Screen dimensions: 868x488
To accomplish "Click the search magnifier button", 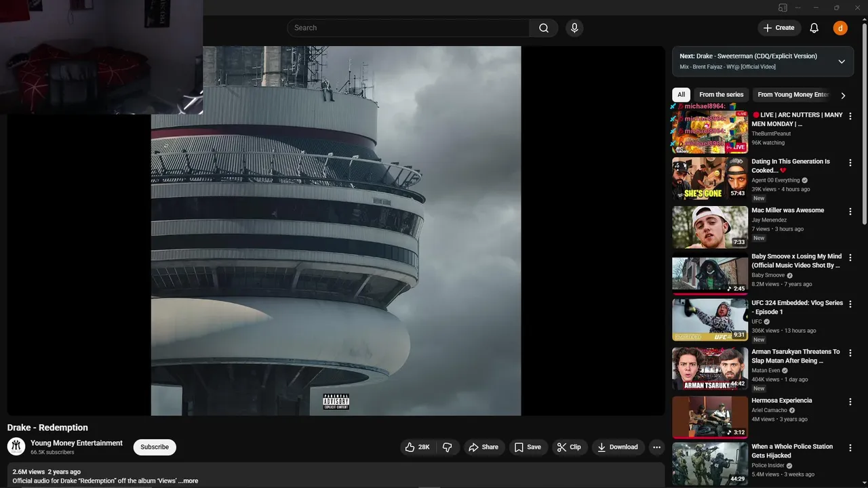I will (544, 28).
